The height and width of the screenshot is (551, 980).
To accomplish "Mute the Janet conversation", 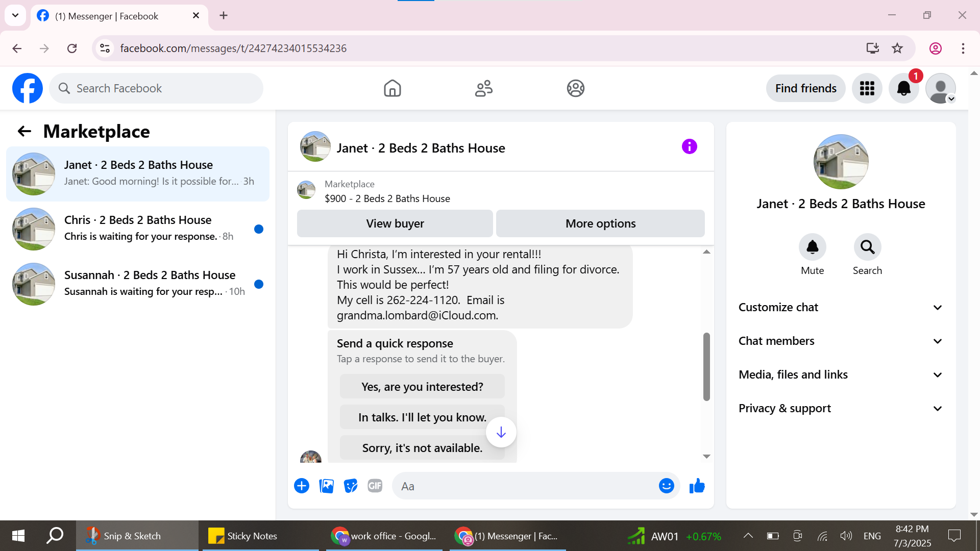I will tap(812, 247).
